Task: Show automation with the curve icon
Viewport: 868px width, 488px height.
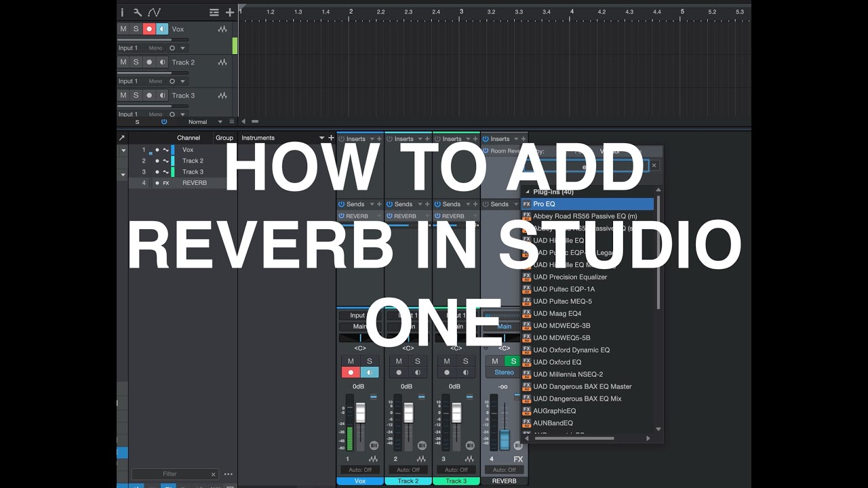Action: 154,12
